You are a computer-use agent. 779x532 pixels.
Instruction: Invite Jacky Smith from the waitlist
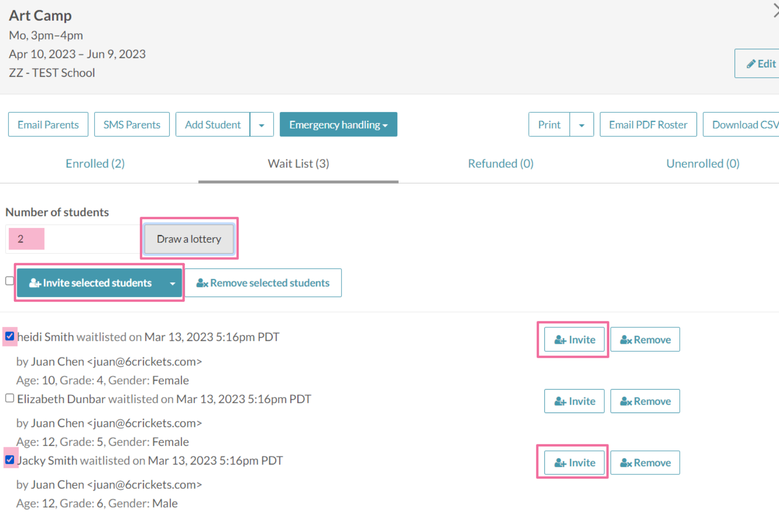click(x=574, y=463)
